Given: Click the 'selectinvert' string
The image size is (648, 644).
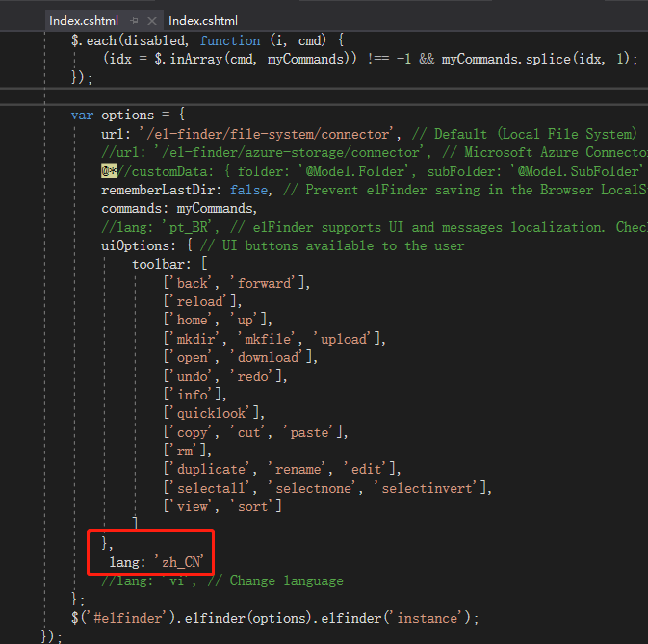Looking at the screenshot, I should tap(427, 488).
